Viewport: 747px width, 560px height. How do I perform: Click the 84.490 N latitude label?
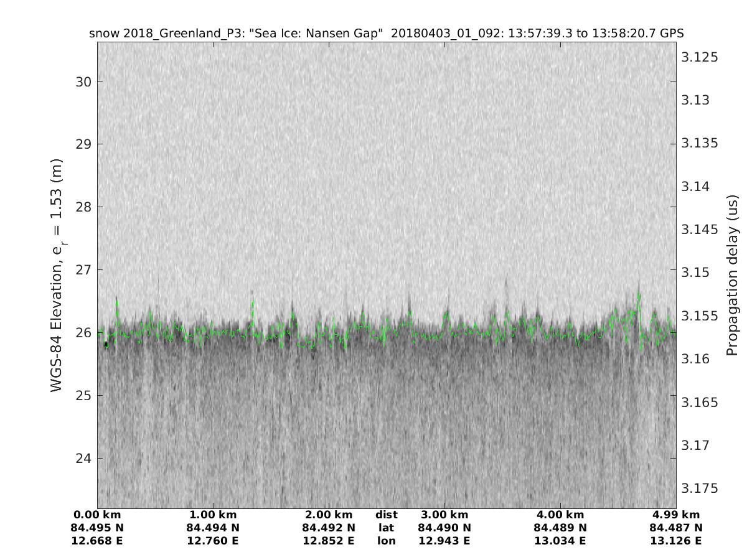[444, 528]
